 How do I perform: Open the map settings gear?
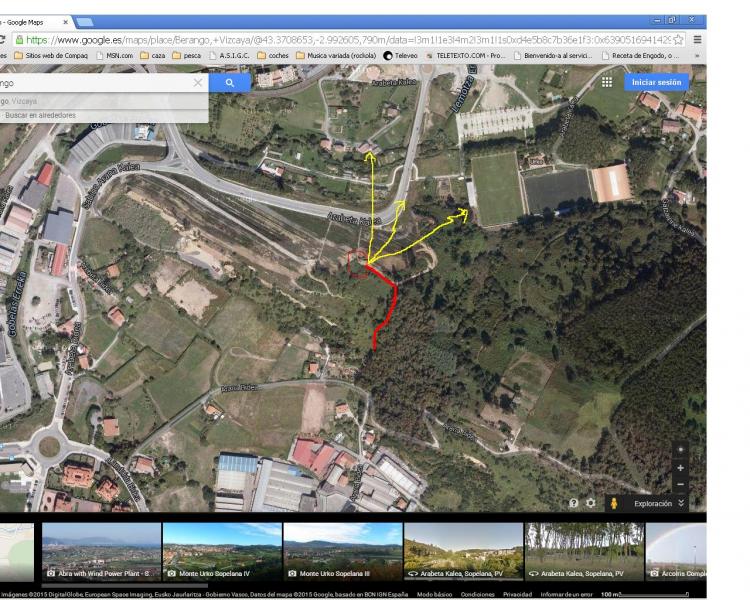tap(591, 504)
